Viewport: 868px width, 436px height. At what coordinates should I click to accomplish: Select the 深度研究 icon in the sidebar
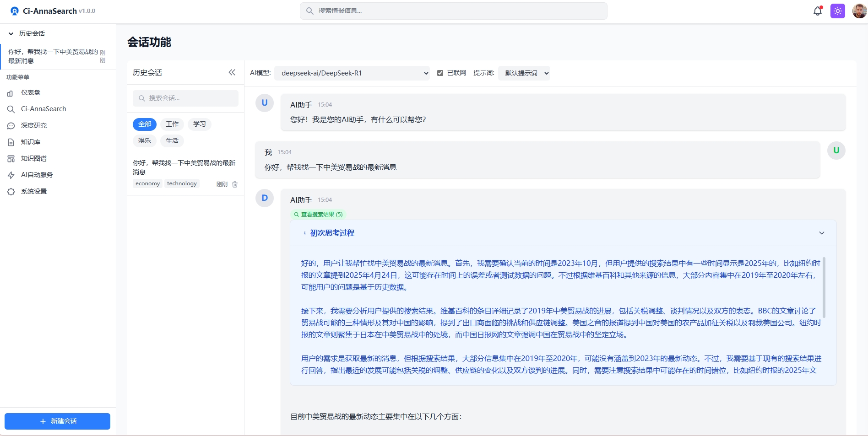(11, 125)
